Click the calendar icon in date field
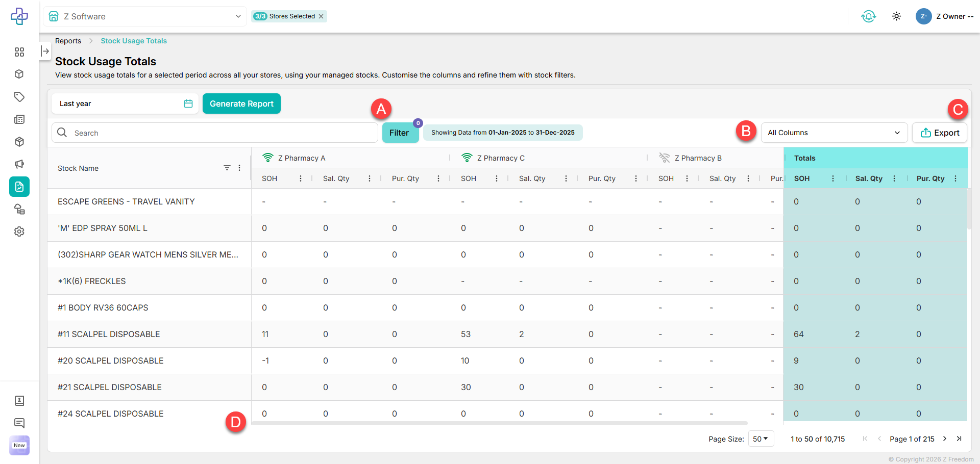This screenshot has width=980, height=464. point(188,104)
